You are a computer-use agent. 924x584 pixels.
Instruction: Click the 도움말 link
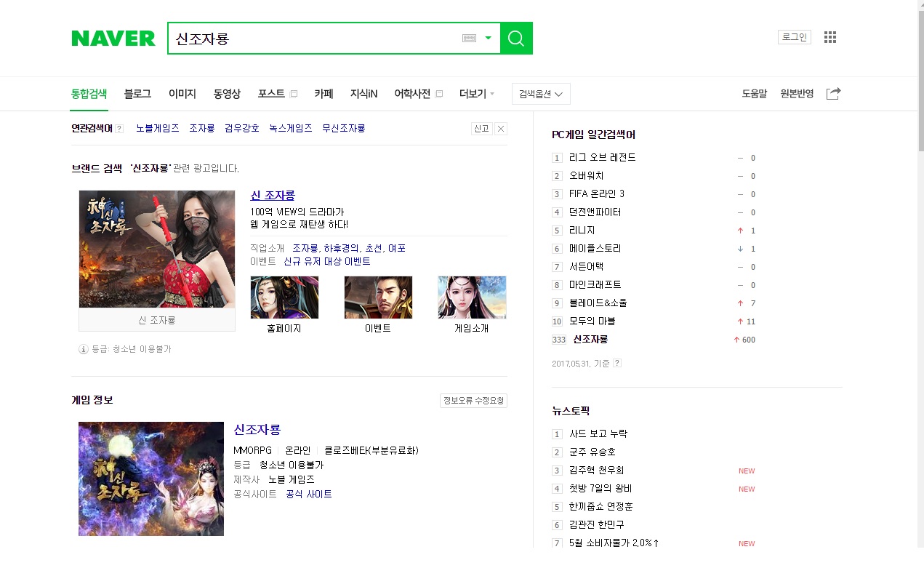(754, 94)
